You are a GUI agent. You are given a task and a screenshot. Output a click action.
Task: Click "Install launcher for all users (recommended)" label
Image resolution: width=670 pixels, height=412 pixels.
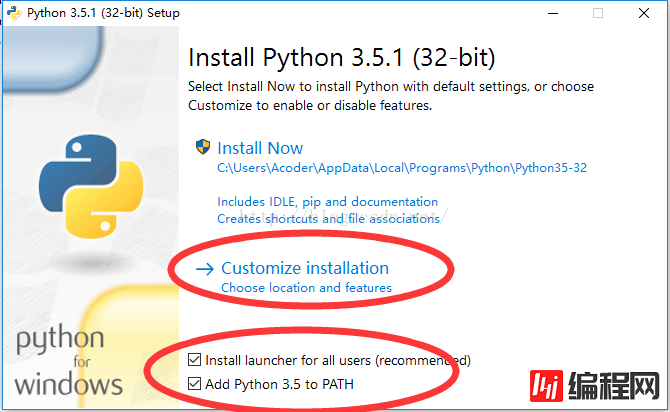tap(337, 360)
